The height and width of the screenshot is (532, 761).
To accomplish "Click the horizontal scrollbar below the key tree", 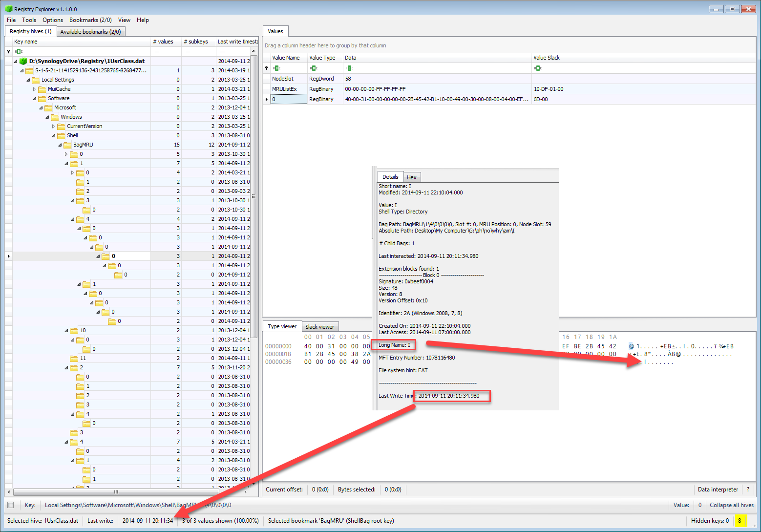I will [x=116, y=492].
